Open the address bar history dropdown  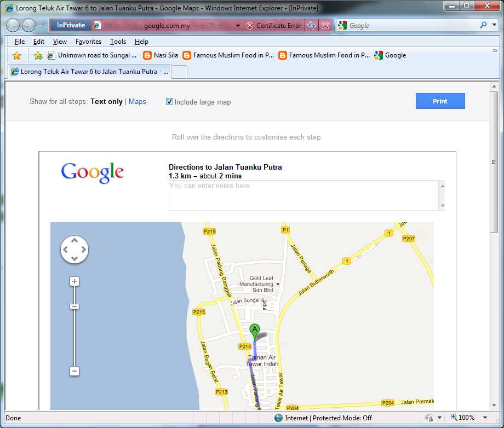(x=238, y=25)
